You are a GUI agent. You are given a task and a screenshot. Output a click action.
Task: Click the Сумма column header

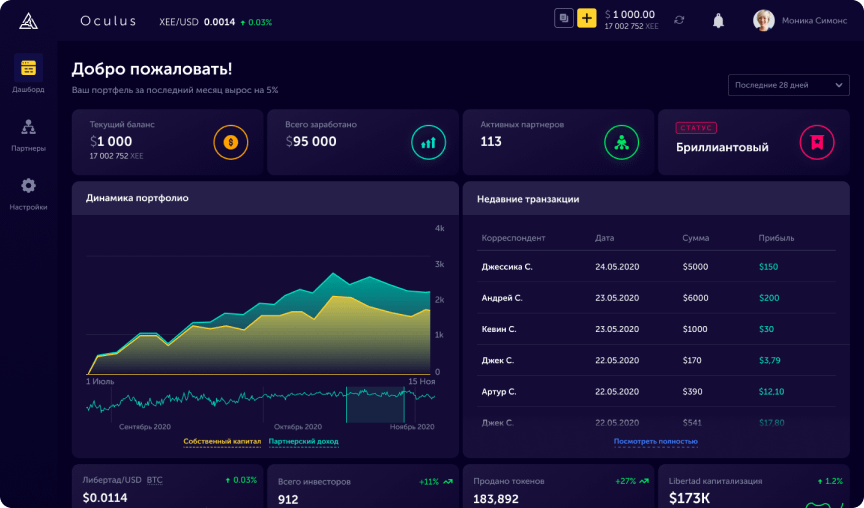[x=695, y=238]
